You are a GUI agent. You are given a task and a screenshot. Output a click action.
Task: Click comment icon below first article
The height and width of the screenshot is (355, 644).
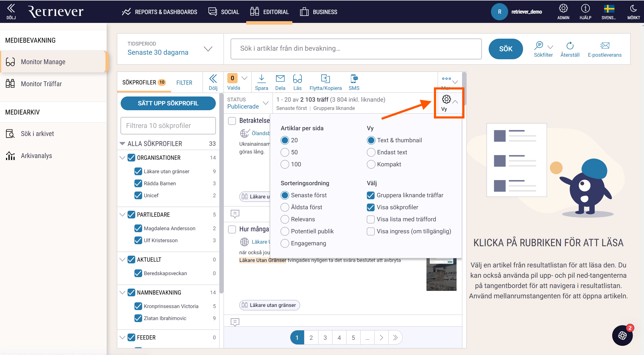(x=235, y=214)
